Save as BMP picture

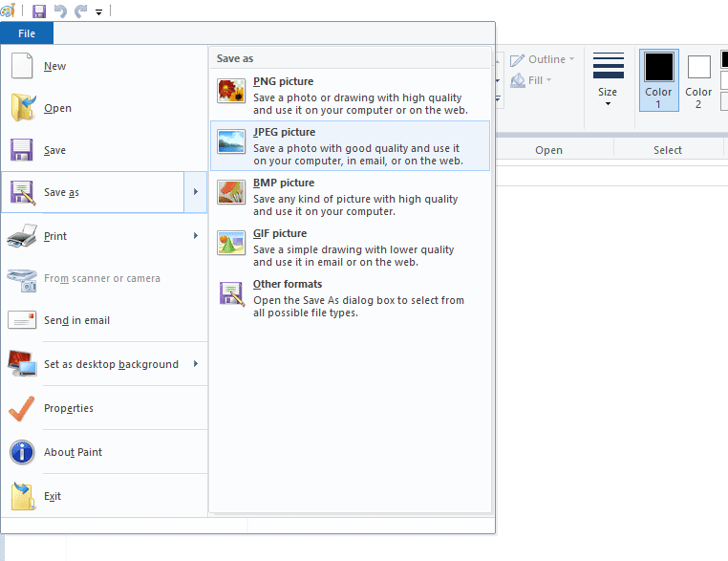(350, 197)
